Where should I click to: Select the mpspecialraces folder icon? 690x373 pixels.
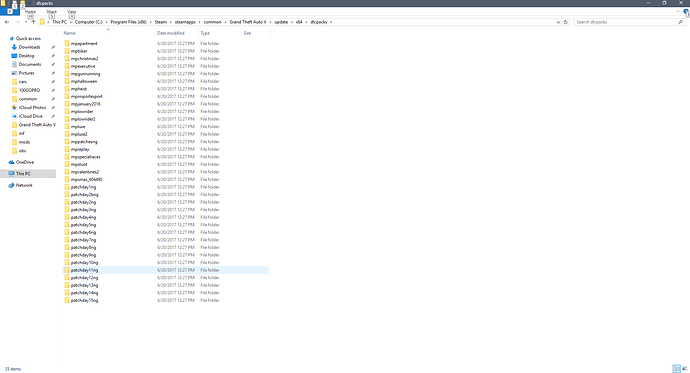(67, 157)
